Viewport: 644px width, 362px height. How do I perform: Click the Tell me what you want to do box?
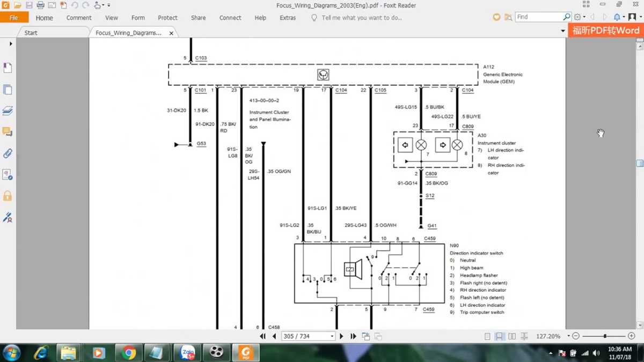356,18
